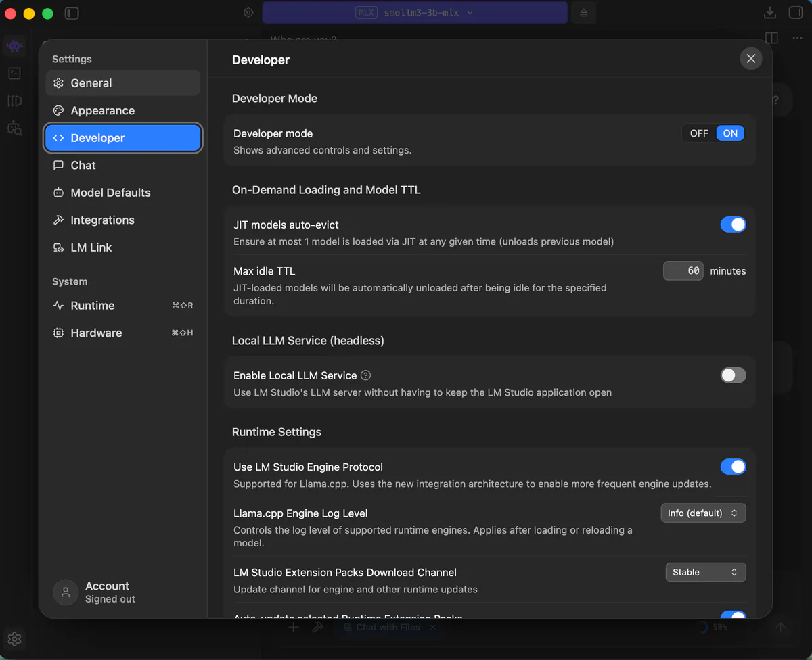The image size is (812, 660).
Task: Open the Model Defaults tab
Action: pos(123,193)
